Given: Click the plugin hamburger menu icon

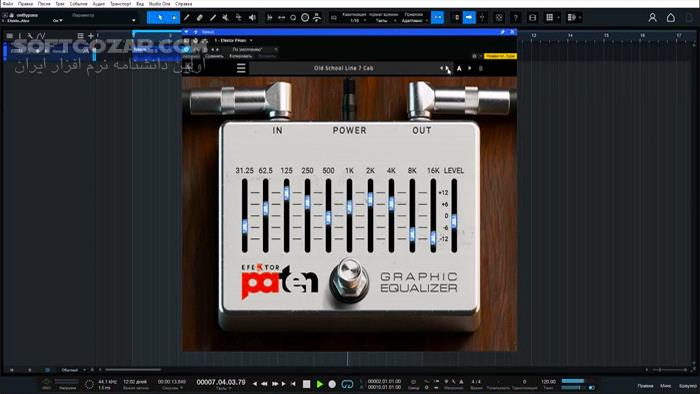Looking at the screenshot, I should [x=241, y=68].
